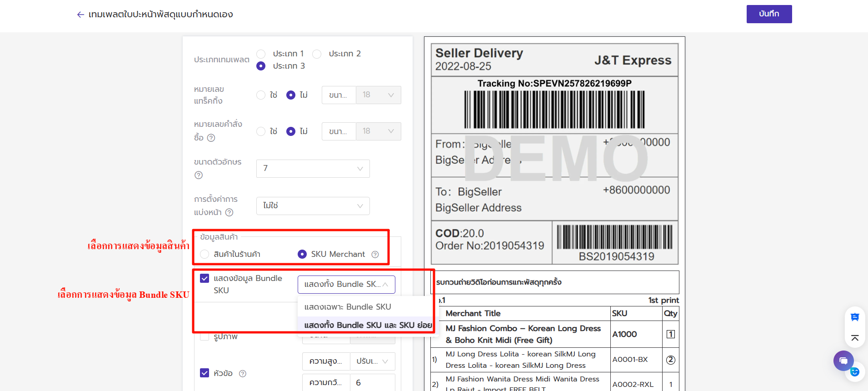Click the circled quantity 2 in preview
The image size is (868, 391).
[x=670, y=360]
